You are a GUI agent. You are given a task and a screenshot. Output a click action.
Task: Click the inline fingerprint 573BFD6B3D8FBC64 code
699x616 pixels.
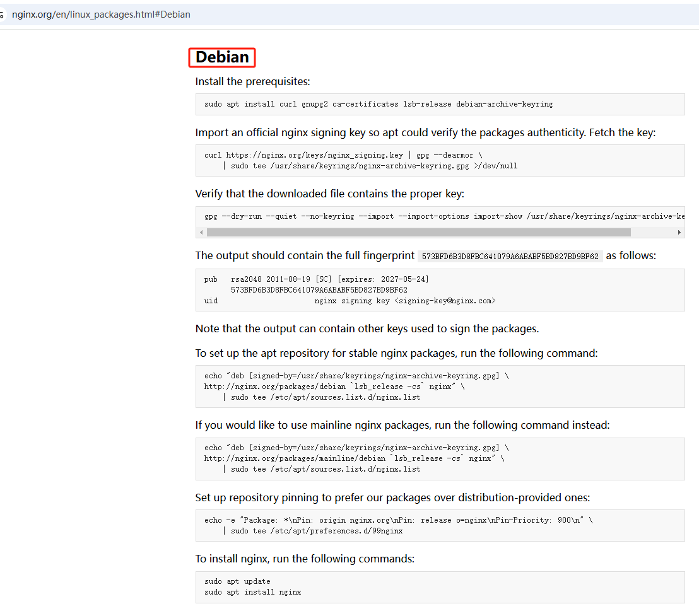[510, 256]
